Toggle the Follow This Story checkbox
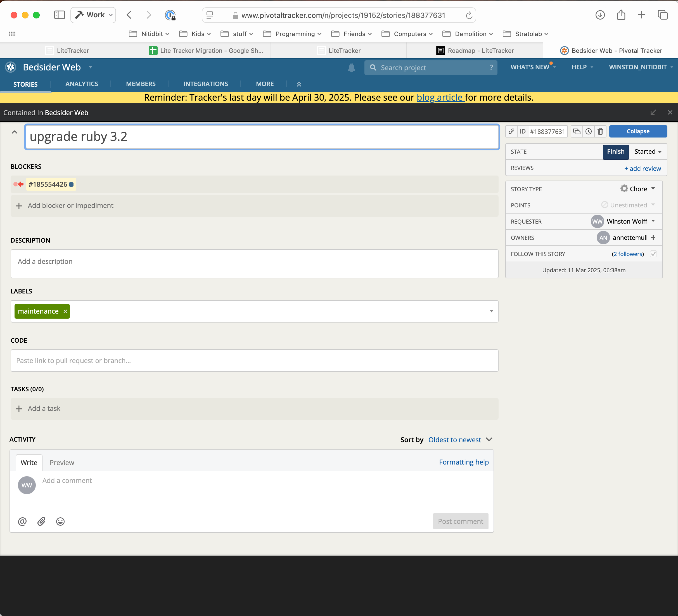Viewport: 678px width, 616px height. click(x=653, y=254)
